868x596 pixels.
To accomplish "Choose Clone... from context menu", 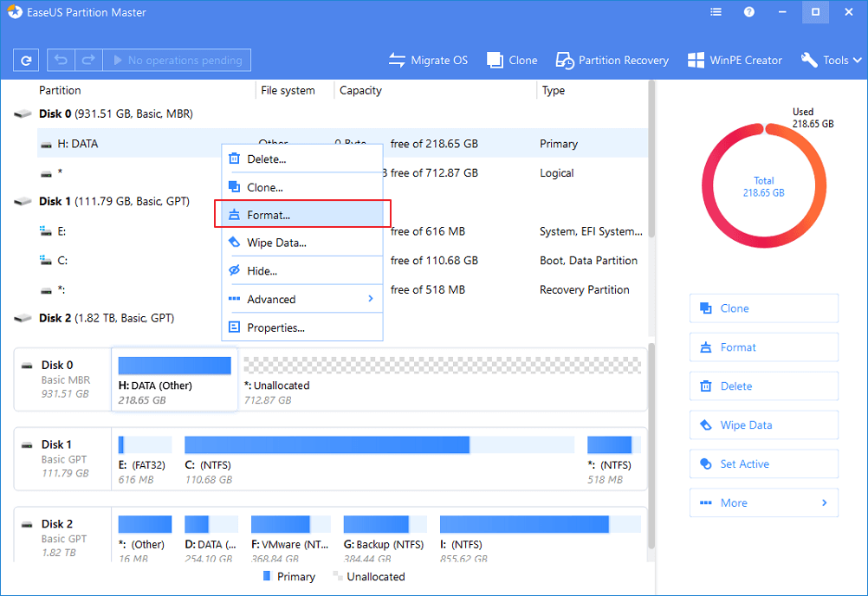I will tap(302, 187).
